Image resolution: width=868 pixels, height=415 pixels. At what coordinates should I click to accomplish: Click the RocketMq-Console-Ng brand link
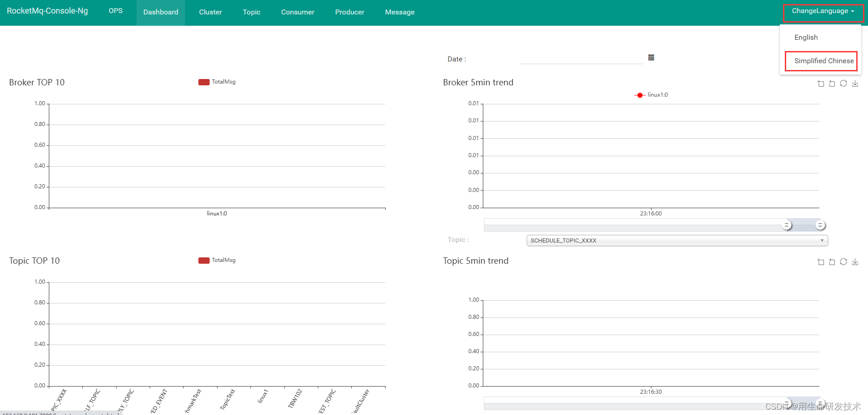click(x=47, y=11)
